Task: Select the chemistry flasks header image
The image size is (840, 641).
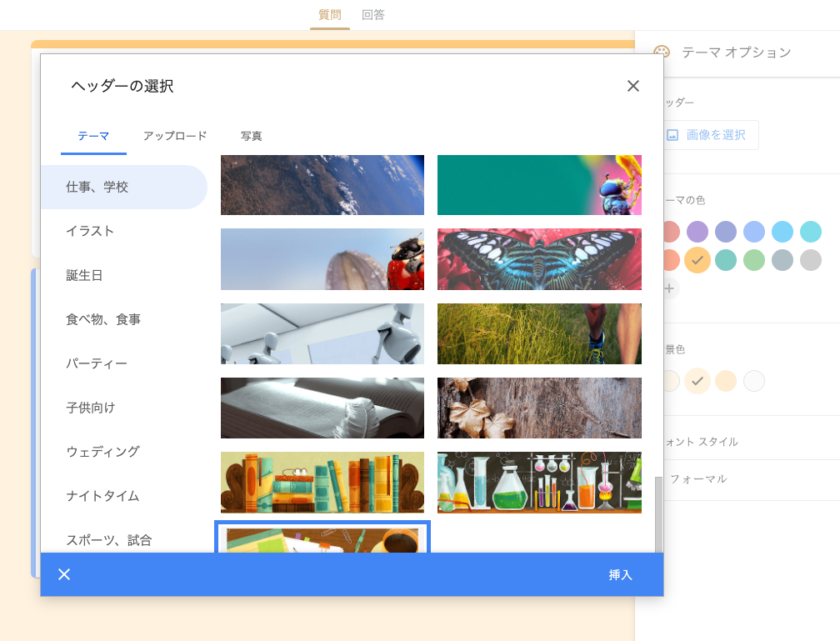Action: click(539, 483)
